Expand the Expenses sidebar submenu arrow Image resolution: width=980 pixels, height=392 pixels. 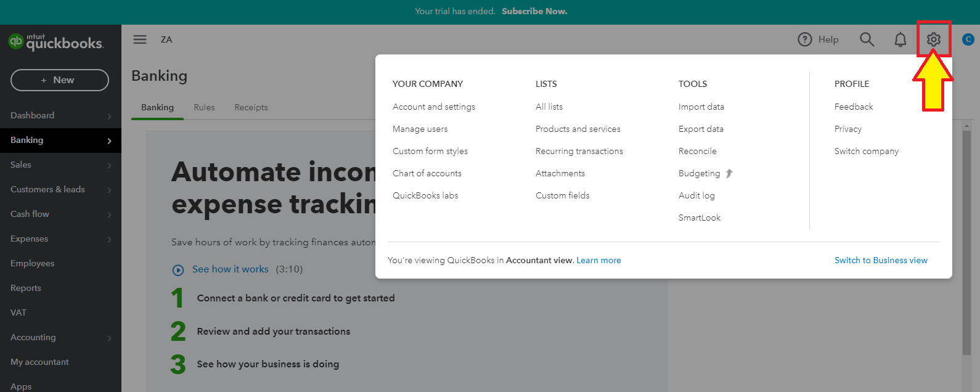pyautogui.click(x=109, y=239)
